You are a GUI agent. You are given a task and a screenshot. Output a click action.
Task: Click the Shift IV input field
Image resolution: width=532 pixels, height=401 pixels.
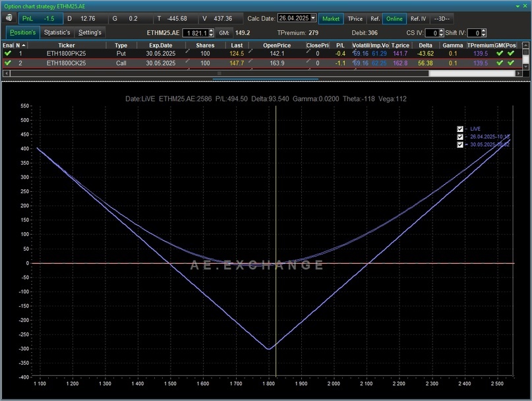click(x=475, y=33)
